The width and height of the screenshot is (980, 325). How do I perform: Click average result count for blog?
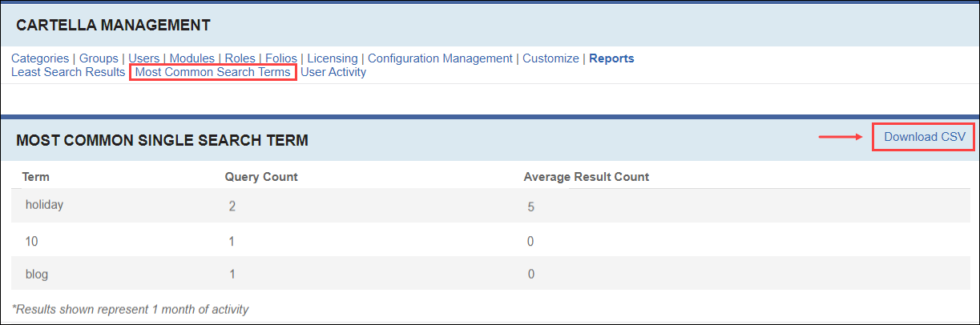tap(530, 275)
